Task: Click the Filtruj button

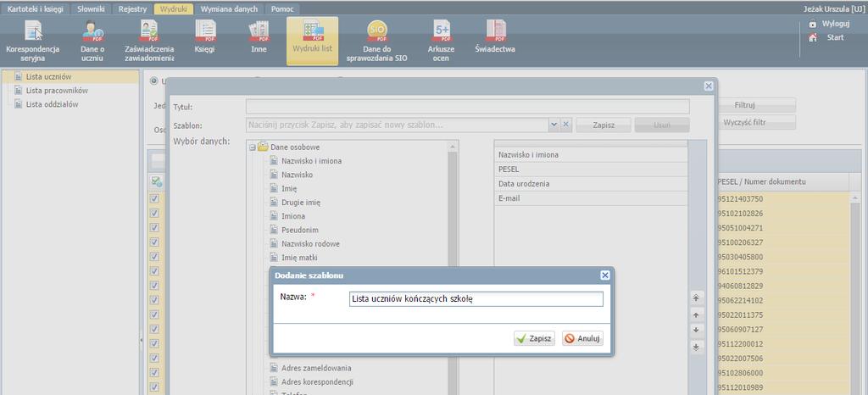Action: 744,105
